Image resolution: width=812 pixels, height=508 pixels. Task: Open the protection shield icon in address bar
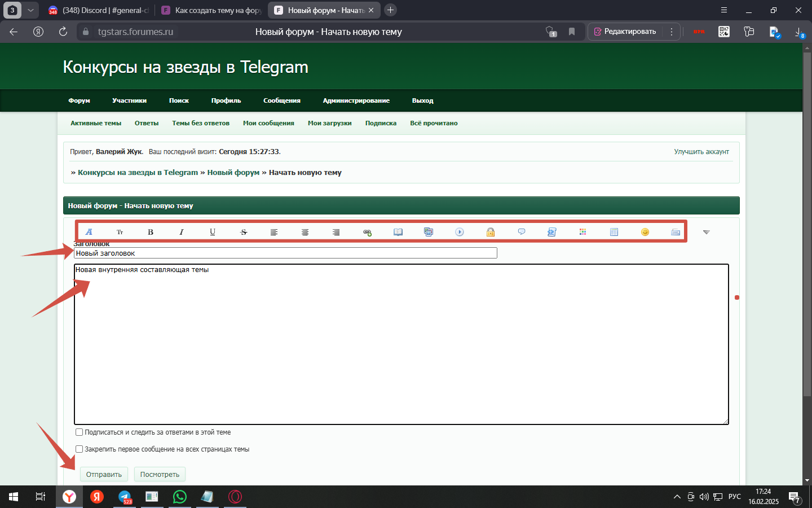(551, 32)
